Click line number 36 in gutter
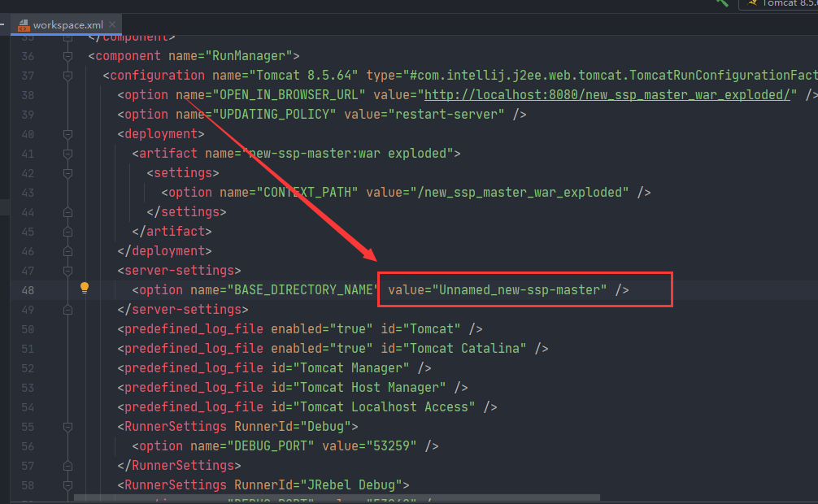818x504 pixels. pyautogui.click(x=28, y=56)
